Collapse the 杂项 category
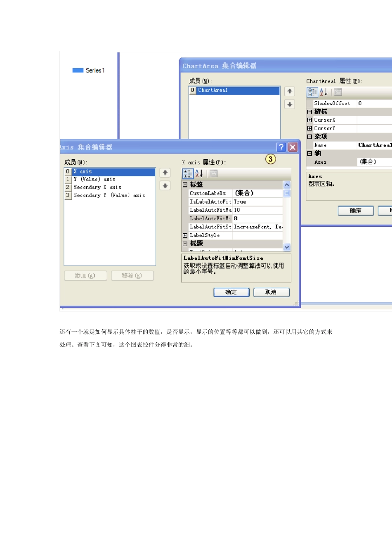Image resolution: width=392 pixels, height=555 pixels. click(309, 137)
